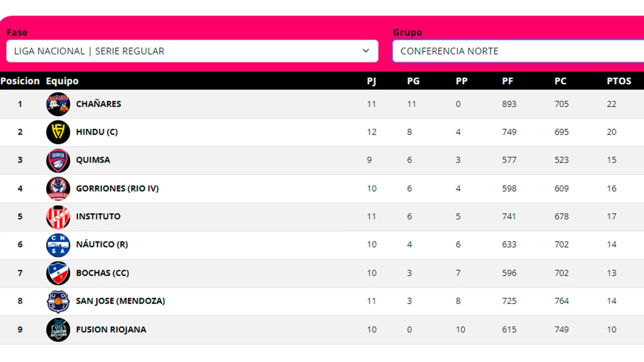Click the PG column header
Image resolution: width=644 pixels, height=362 pixels.
[413, 81]
